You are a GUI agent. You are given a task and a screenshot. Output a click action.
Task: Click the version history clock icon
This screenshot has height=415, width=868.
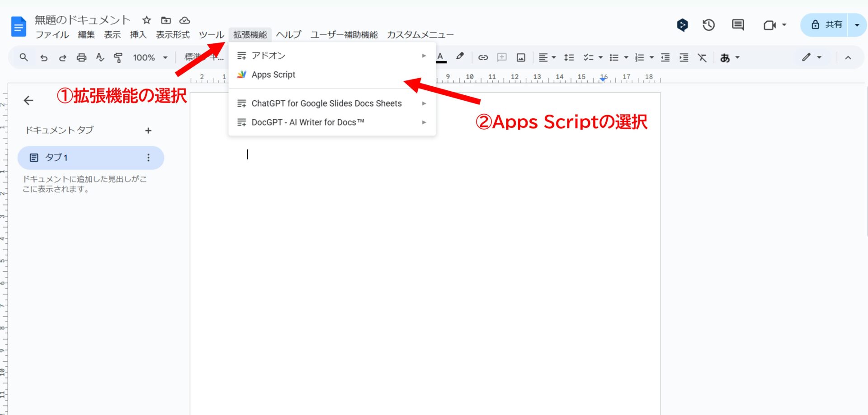click(x=708, y=25)
